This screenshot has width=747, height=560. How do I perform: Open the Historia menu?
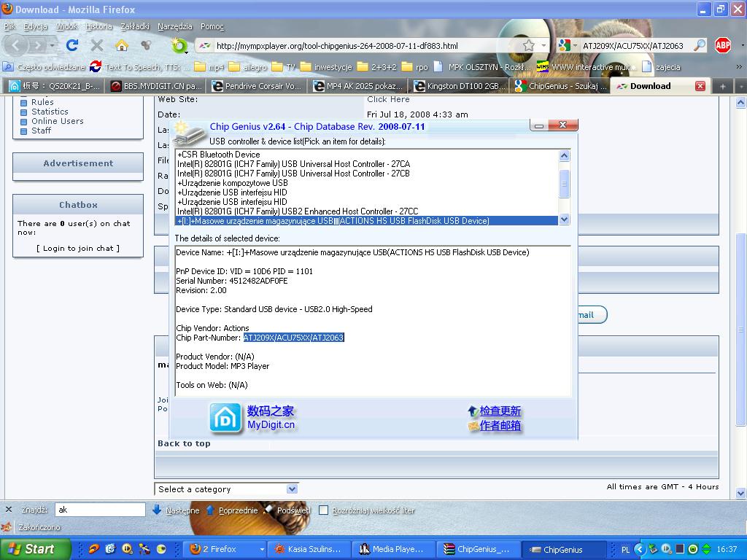click(98, 26)
